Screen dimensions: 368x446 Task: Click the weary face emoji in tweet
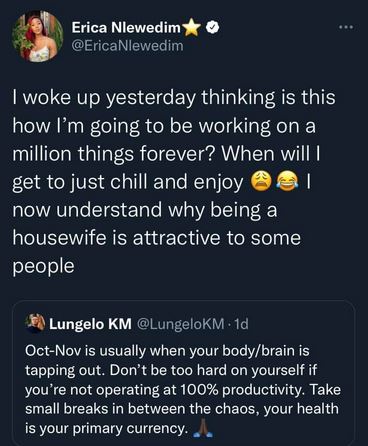[261, 182]
